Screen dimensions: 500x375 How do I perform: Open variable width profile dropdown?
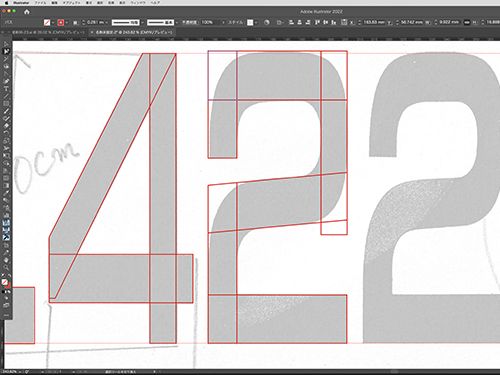click(x=143, y=22)
